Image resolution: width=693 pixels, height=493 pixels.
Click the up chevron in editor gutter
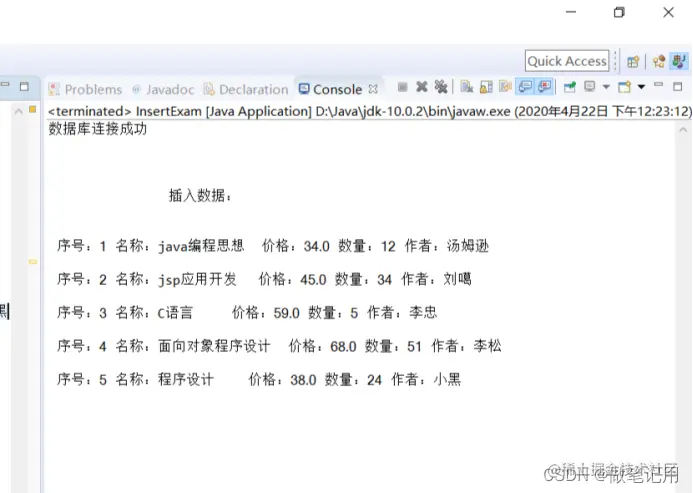(x=19, y=111)
